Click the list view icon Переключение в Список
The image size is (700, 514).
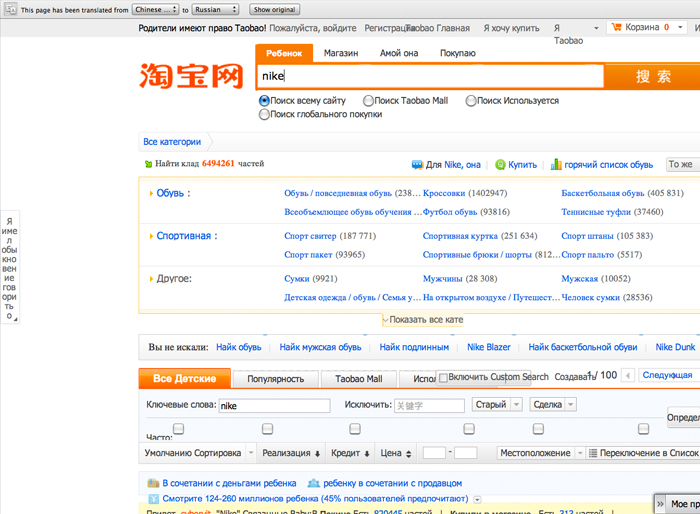click(592, 453)
